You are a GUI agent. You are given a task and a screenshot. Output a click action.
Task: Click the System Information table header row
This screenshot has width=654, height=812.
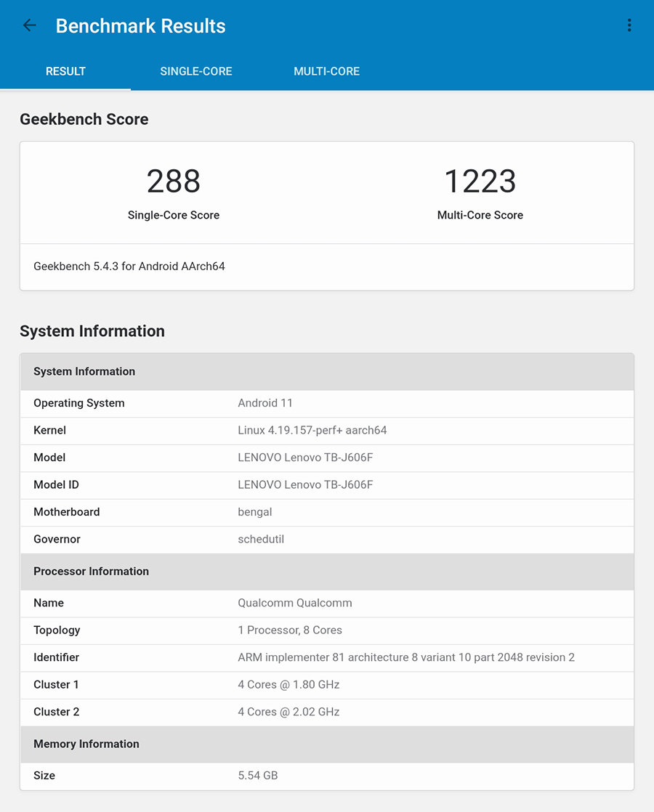tap(327, 372)
